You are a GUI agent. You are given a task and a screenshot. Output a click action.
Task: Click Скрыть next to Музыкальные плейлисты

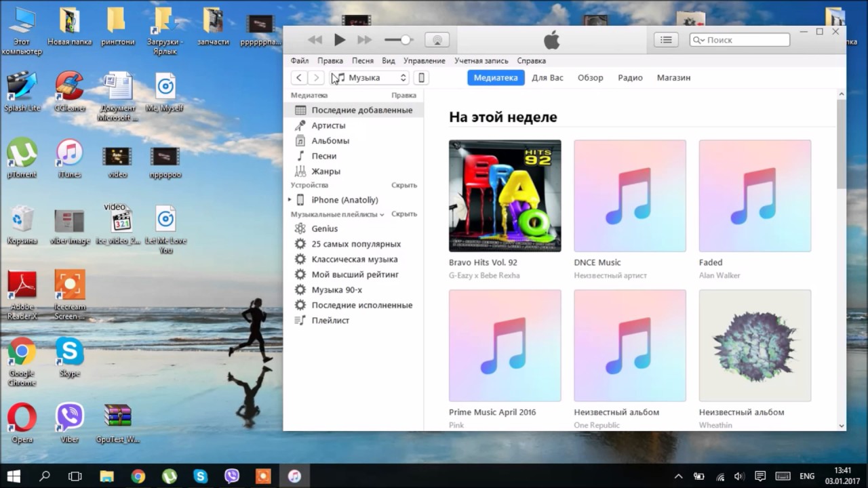coord(404,214)
